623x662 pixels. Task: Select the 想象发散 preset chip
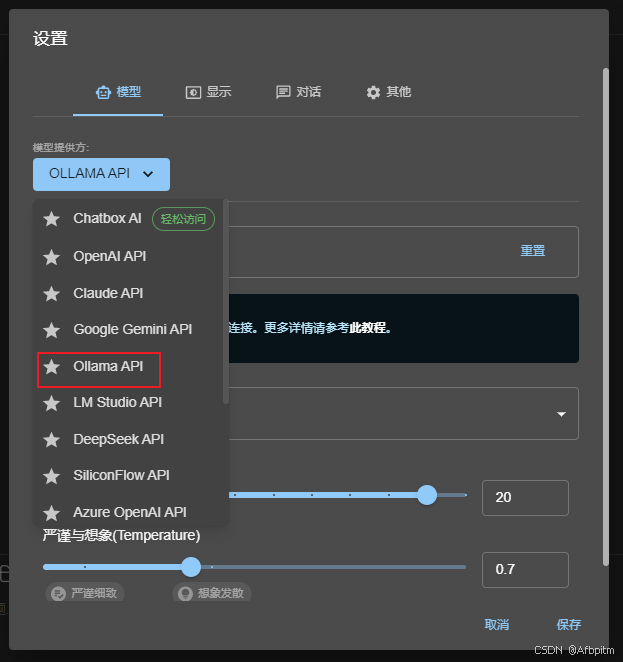tap(212, 593)
